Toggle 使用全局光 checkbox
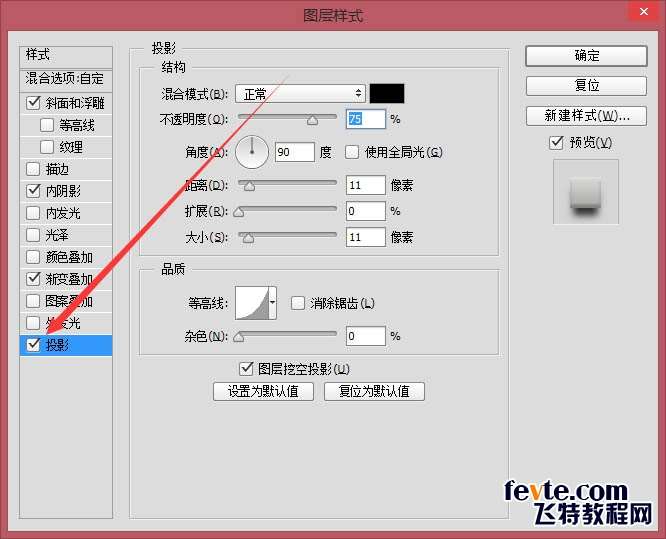Image resolution: width=666 pixels, height=539 pixels. coord(352,152)
